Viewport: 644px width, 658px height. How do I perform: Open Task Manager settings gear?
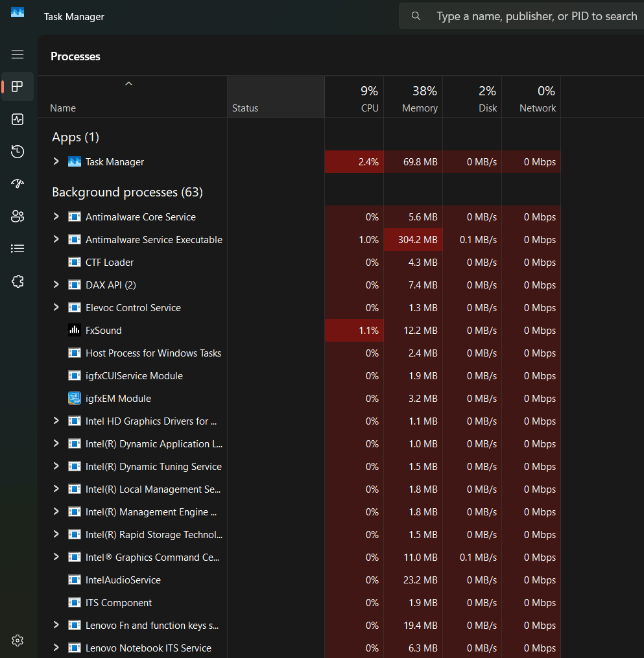pos(18,640)
